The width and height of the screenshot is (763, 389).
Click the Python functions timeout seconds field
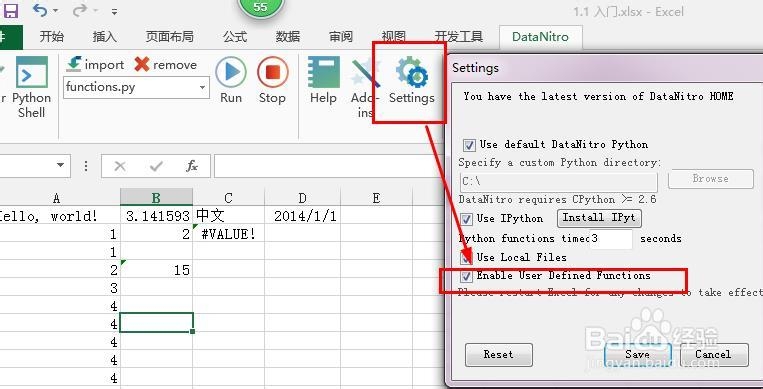(611, 239)
